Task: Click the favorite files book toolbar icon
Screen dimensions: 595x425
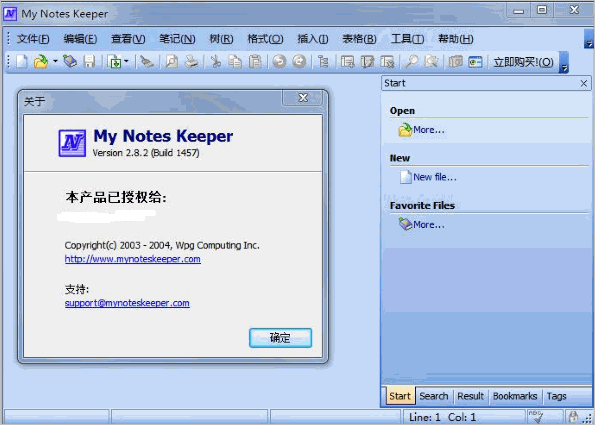Action: [70, 61]
